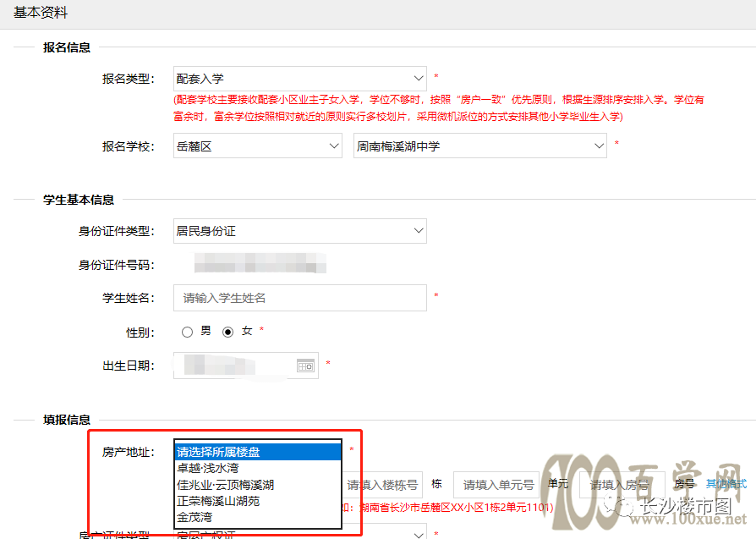
Task: Expand the 周南梅溪湖中学 school dropdown
Action: [x=479, y=146]
